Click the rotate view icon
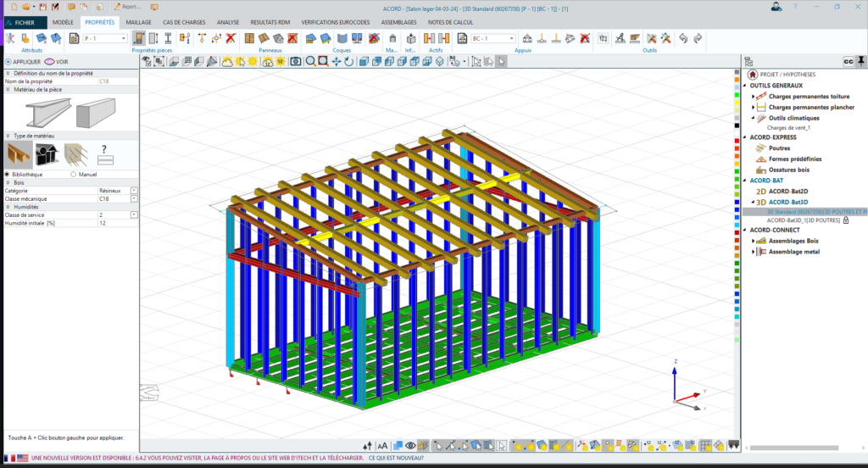 [348, 62]
